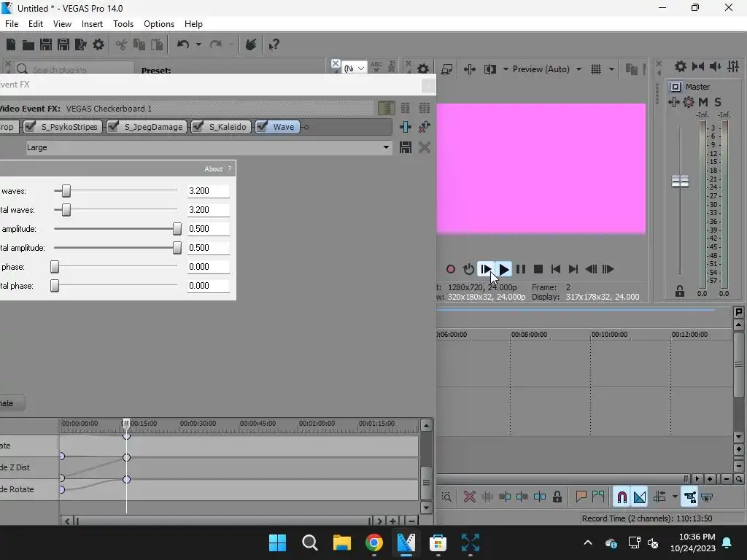Click the Plug-In Chain icon
Screen dimensions: 747x560
tap(406, 127)
